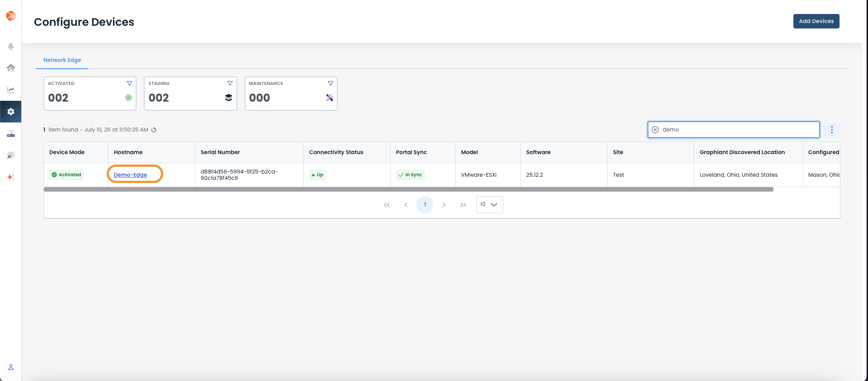868x381 pixels.
Task: Open the globe network sidebar icon
Action: click(11, 155)
